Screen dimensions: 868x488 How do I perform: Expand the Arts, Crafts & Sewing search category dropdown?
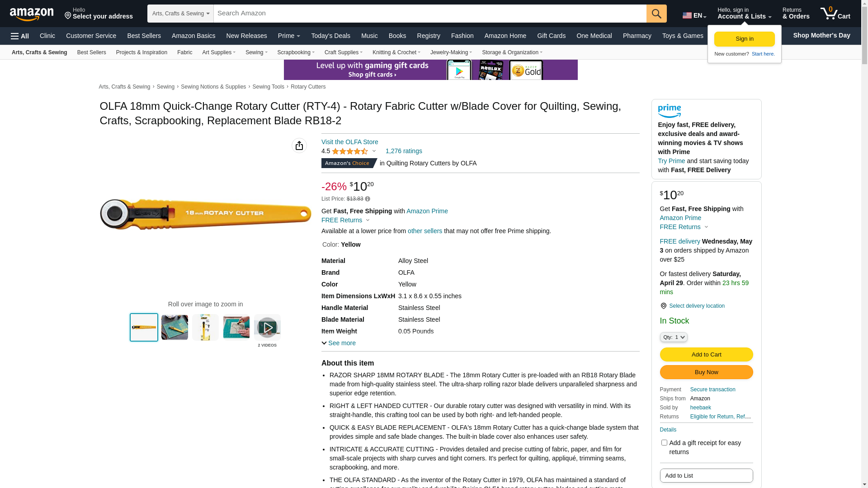pyautogui.click(x=181, y=14)
